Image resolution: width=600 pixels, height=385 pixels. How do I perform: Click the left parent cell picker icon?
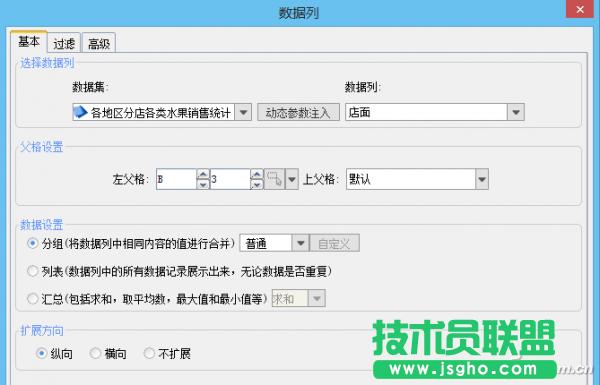[274, 179]
